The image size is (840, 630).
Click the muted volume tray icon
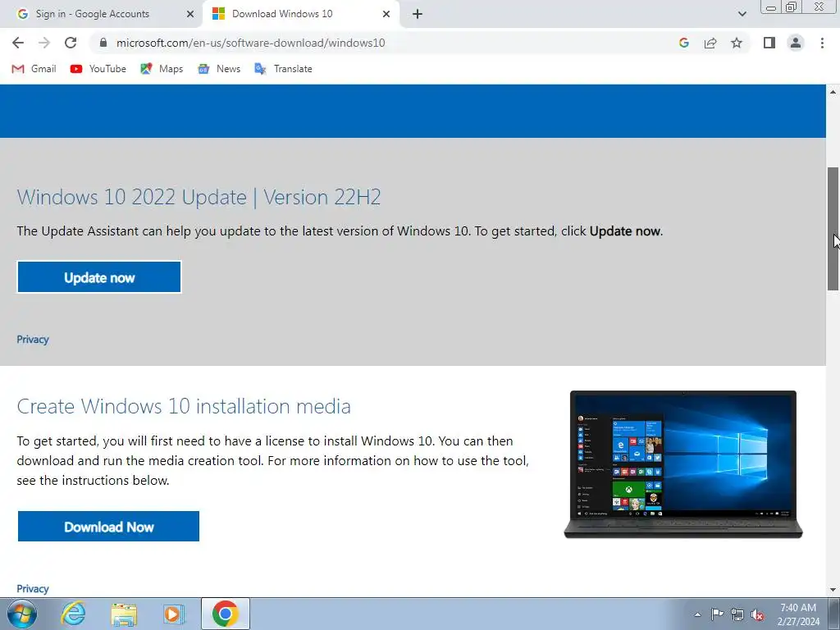(x=757, y=614)
